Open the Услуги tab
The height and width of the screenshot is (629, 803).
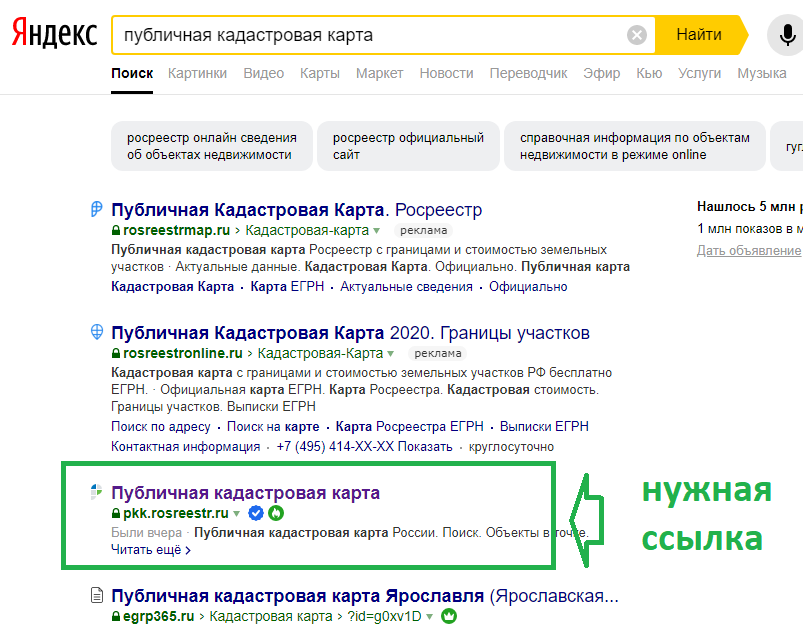click(699, 73)
